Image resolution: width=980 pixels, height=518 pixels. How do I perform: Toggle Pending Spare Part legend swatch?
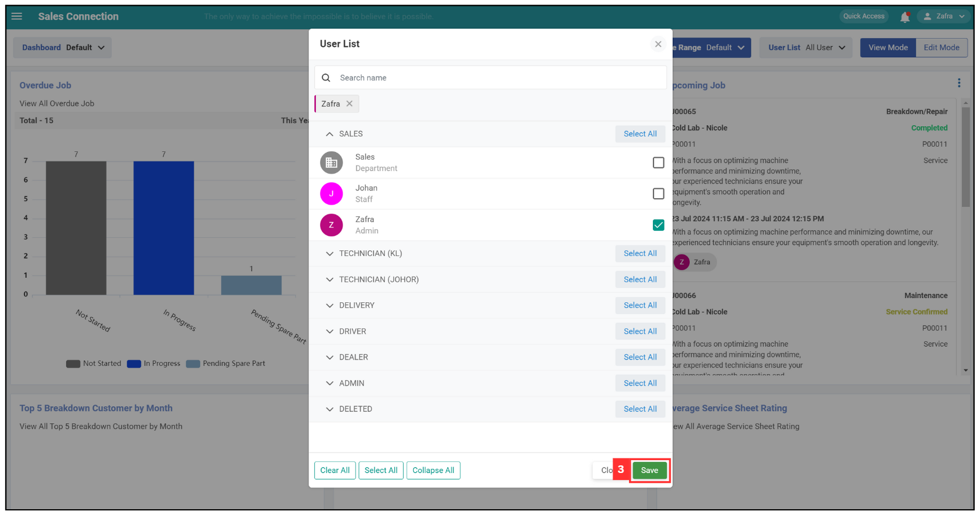[x=193, y=364]
